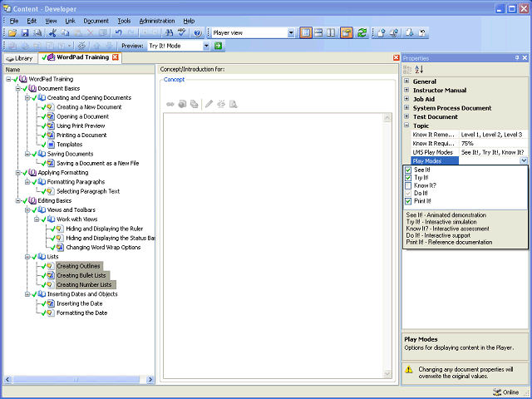This screenshot has height=399, width=532.
Task: Click the Find binoculars icon
Action: point(169,33)
